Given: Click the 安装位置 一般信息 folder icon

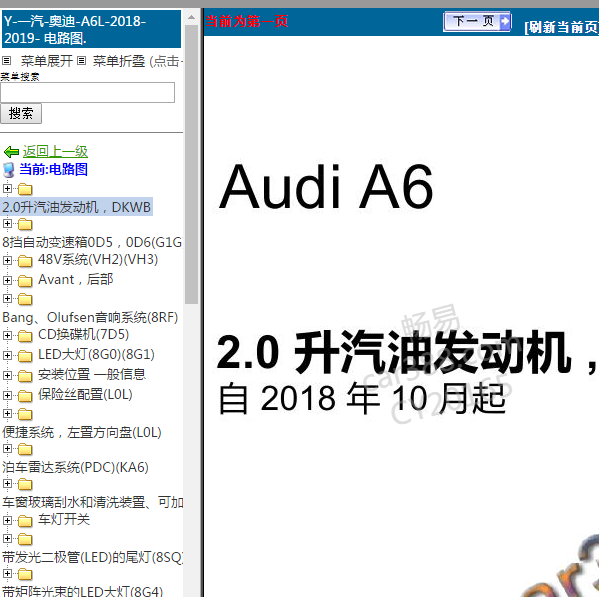Looking at the screenshot, I should pos(25,376).
